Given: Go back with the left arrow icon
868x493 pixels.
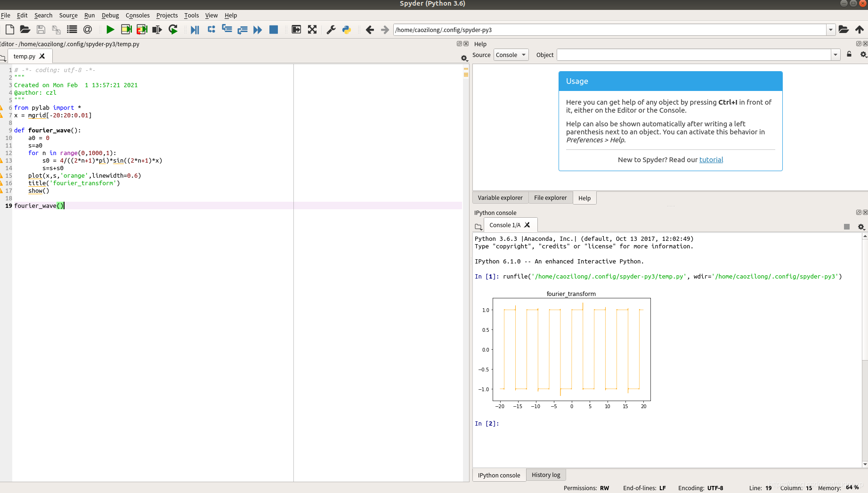Looking at the screenshot, I should (x=370, y=30).
